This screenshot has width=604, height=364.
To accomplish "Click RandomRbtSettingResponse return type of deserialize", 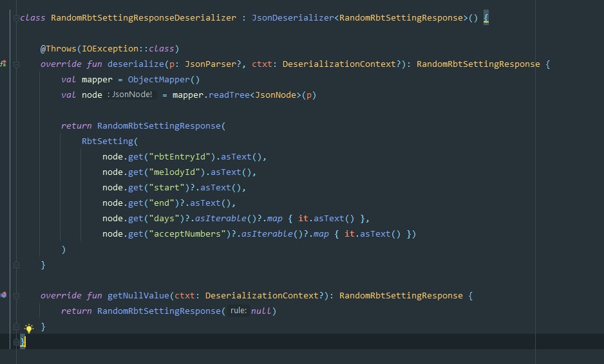I will 478,64.
